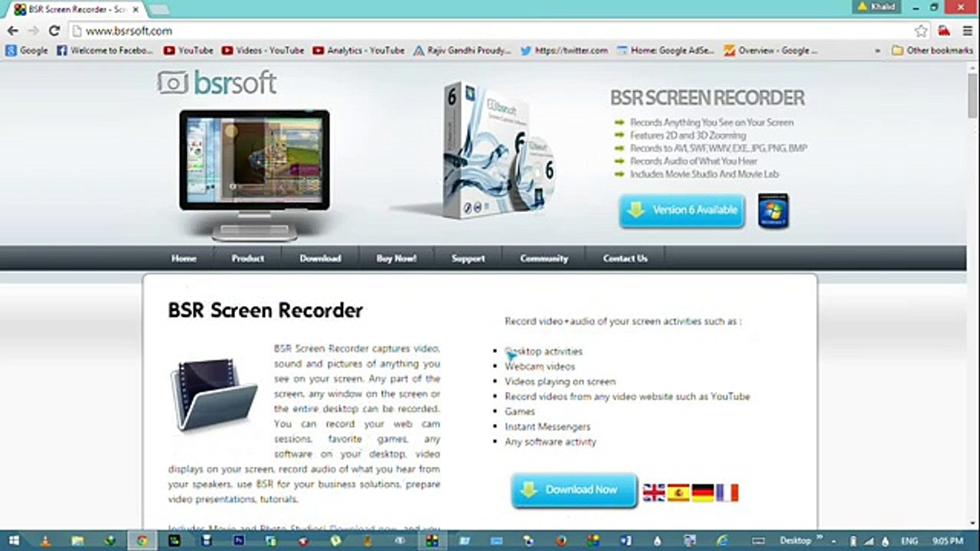
Task: Go back with the browser back arrow
Action: [x=13, y=31]
